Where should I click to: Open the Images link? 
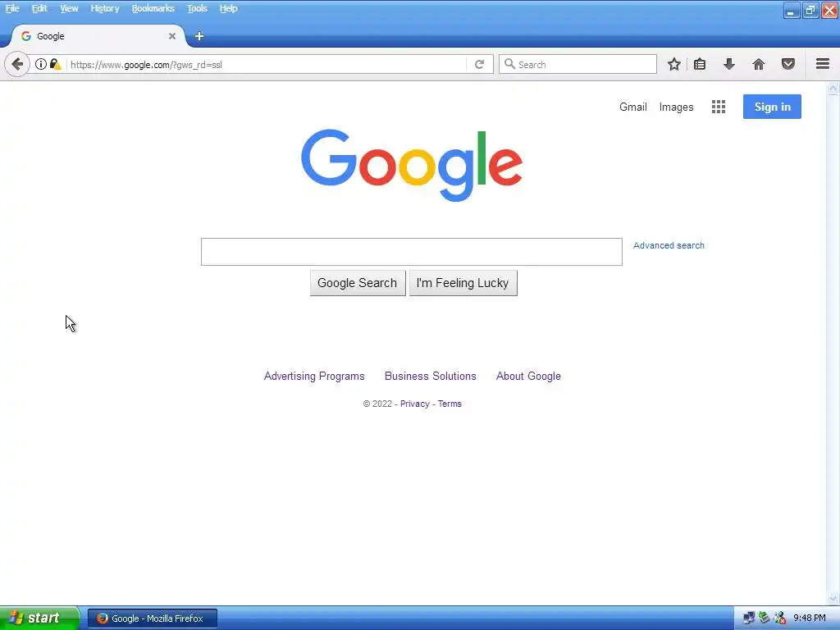point(676,107)
